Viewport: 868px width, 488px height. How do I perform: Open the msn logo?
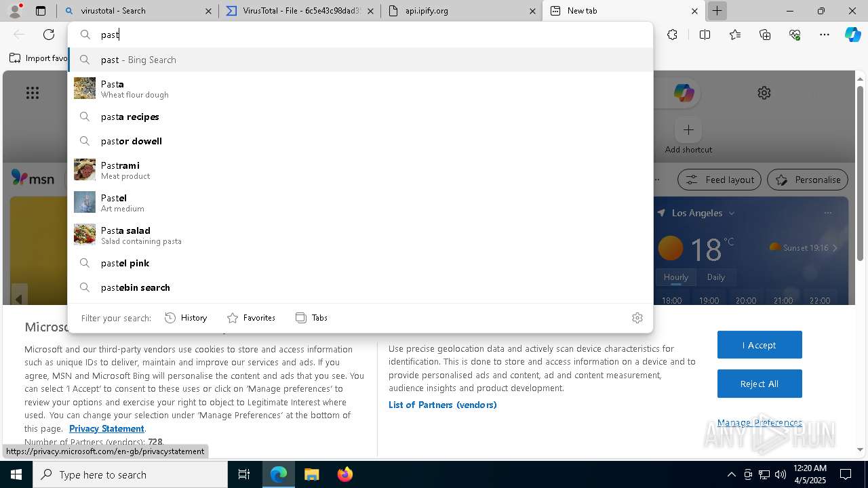coord(33,178)
